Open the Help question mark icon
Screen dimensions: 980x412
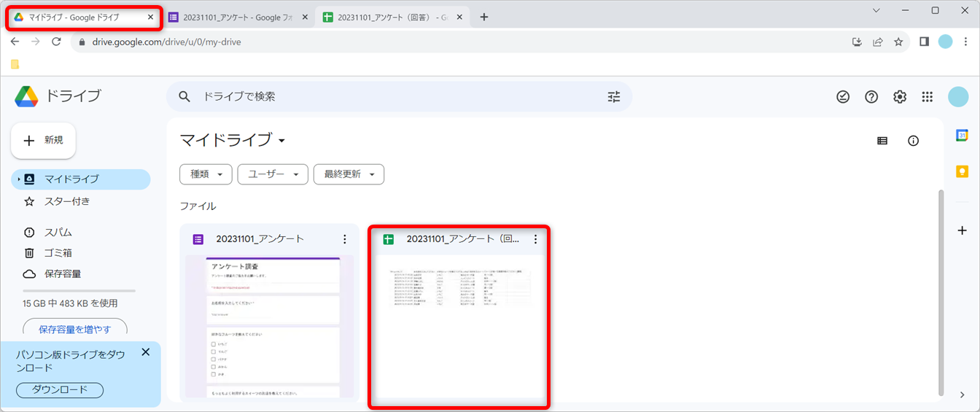[x=871, y=97]
